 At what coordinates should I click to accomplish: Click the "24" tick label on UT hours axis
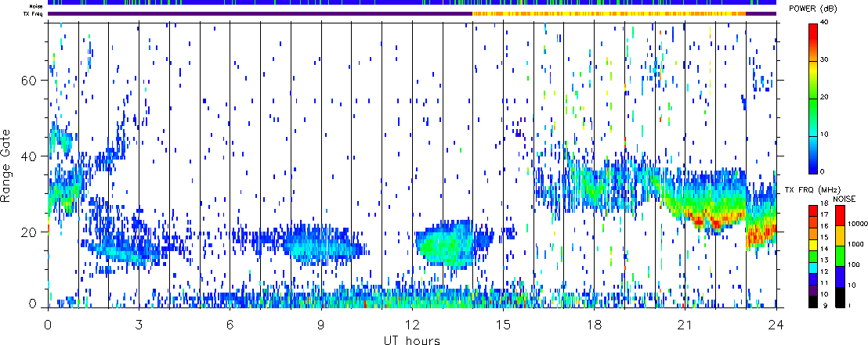[776, 324]
